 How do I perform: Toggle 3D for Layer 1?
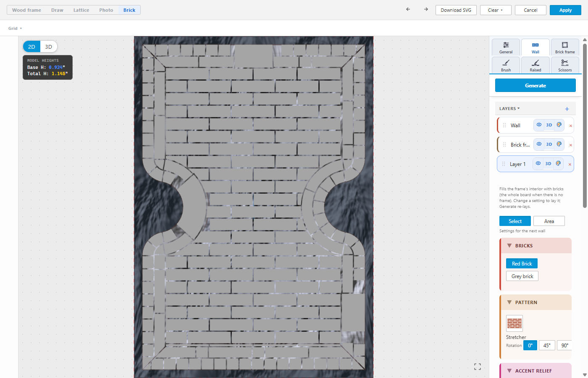(x=548, y=163)
